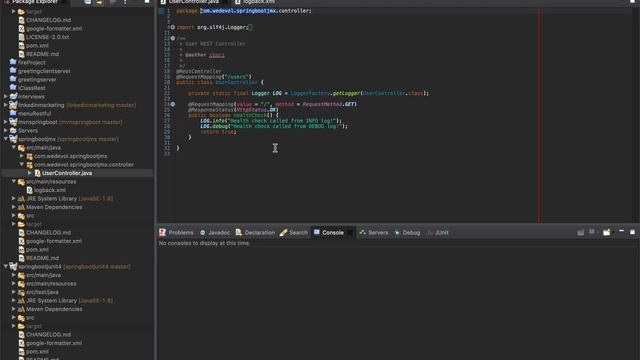The width and height of the screenshot is (640, 360).
Task: Minimize the Console panel
Action: [x=621, y=231]
